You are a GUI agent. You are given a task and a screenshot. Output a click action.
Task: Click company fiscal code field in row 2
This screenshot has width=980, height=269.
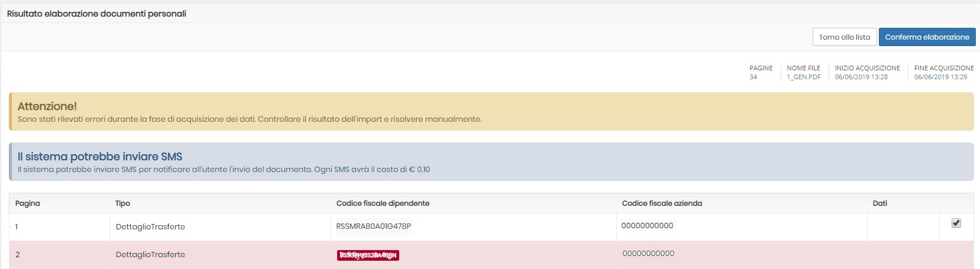click(x=648, y=253)
